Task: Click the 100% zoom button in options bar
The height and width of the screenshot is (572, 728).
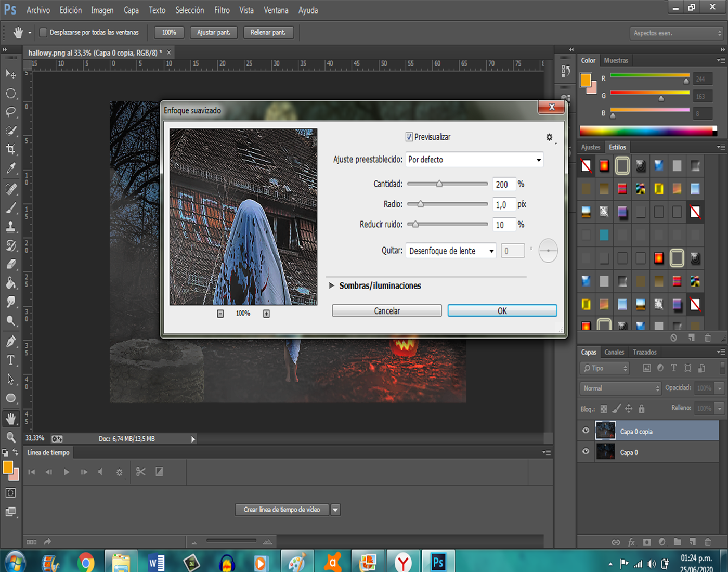Action: pos(169,32)
